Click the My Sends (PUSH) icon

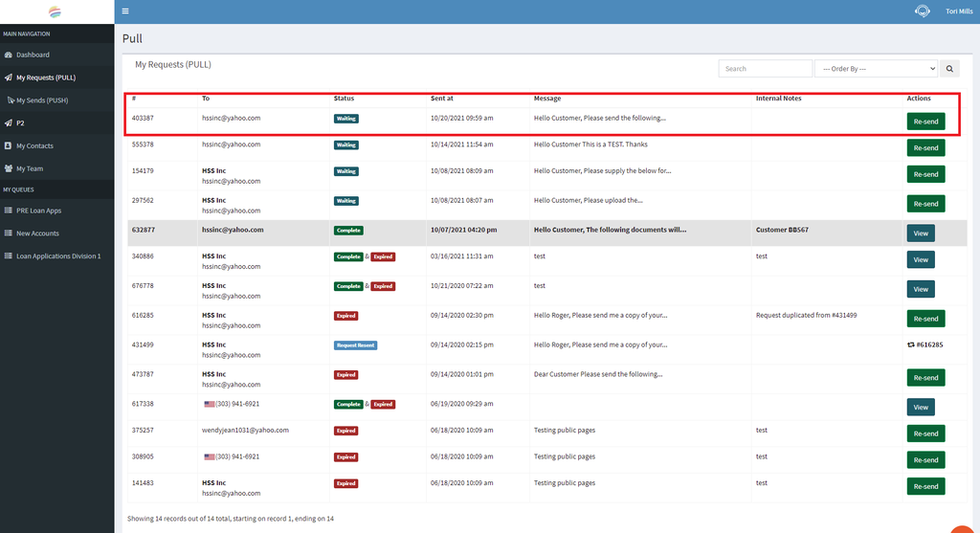tap(11, 100)
